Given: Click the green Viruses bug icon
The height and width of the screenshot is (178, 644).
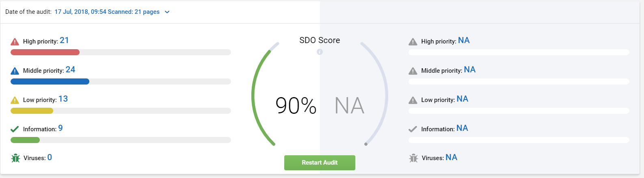Looking at the screenshot, I should (15, 158).
